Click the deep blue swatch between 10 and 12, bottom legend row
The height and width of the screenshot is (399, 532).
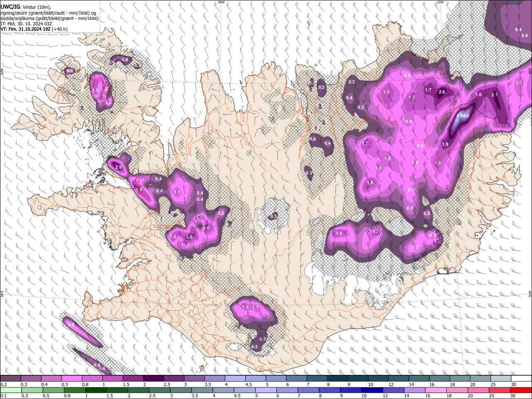point(372,390)
